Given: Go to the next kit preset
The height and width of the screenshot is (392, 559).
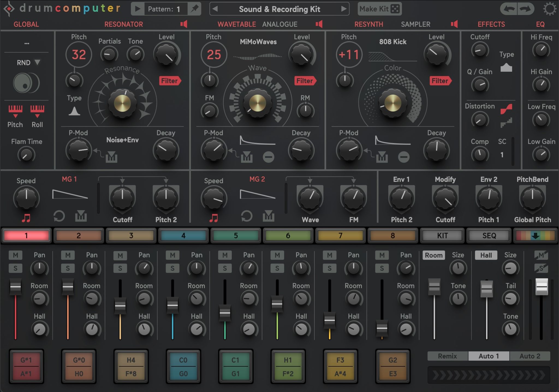Looking at the screenshot, I should tap(344, 9).
